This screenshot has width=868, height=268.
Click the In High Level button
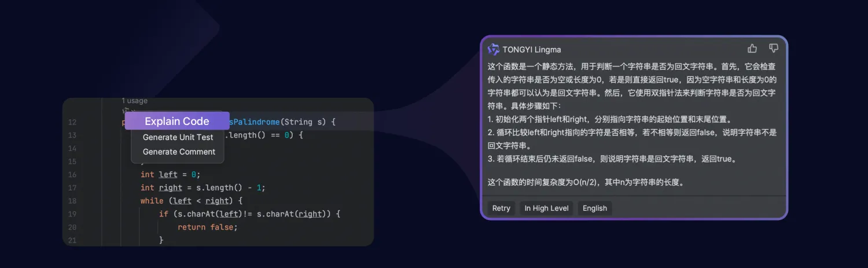coord(546,208)
